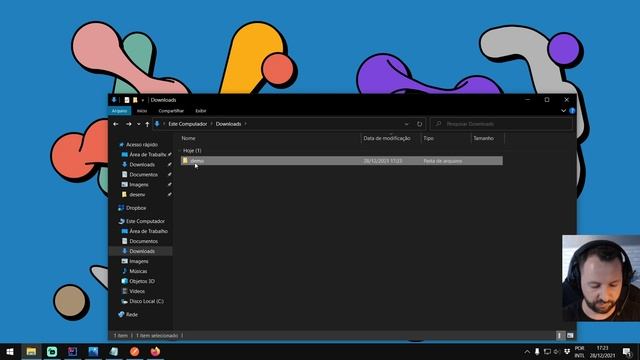Open the Dropbox tray icon
This screenshot has height=360, width=640.
pos(567,351)
